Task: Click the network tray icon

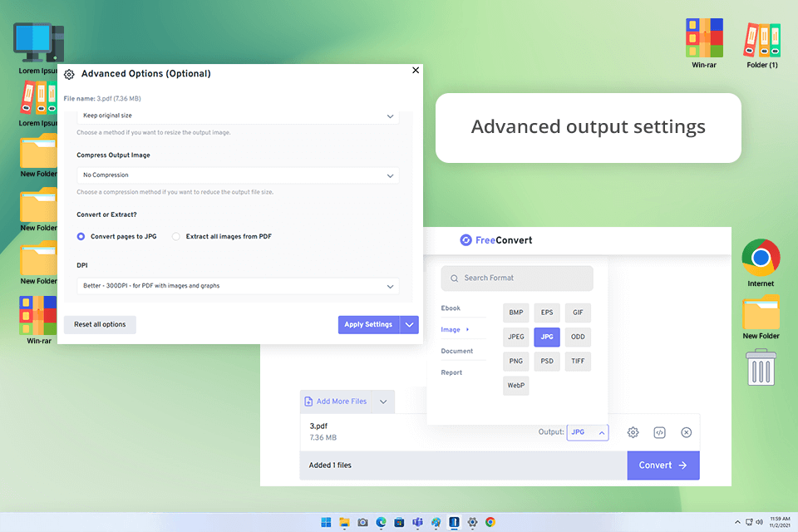Action: click(749, 522)
